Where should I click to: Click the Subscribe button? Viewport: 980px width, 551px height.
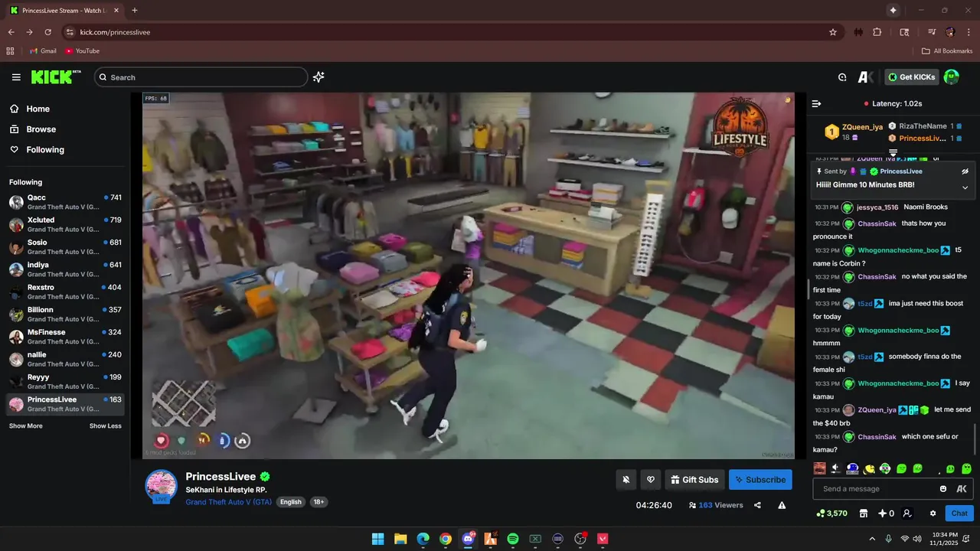[760, 480]
